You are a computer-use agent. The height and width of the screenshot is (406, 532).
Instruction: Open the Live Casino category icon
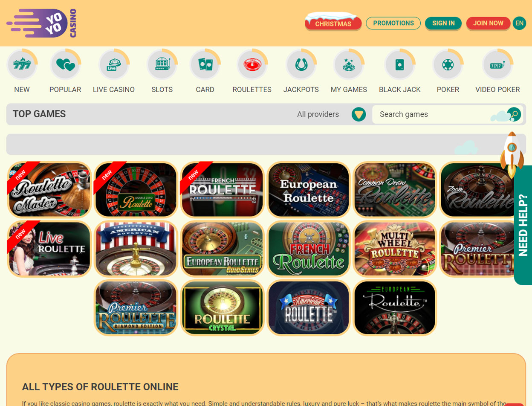click(114, 65)
